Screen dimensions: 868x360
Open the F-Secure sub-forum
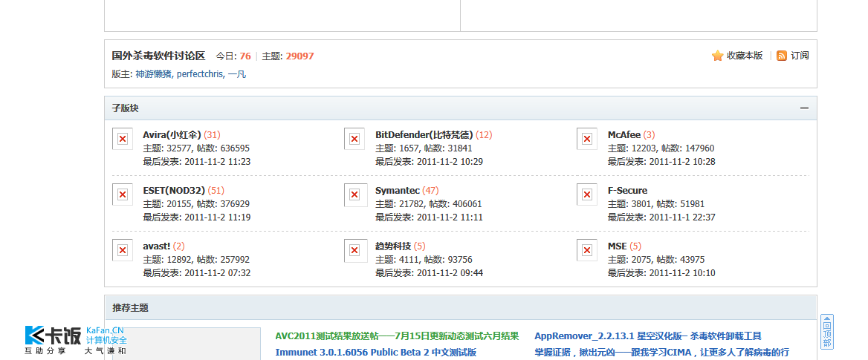pos(627,190)
